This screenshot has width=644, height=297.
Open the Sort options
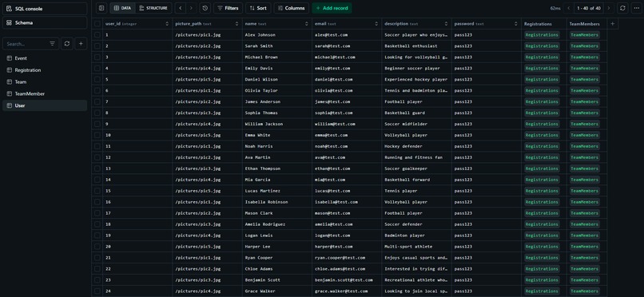[258, 8]
